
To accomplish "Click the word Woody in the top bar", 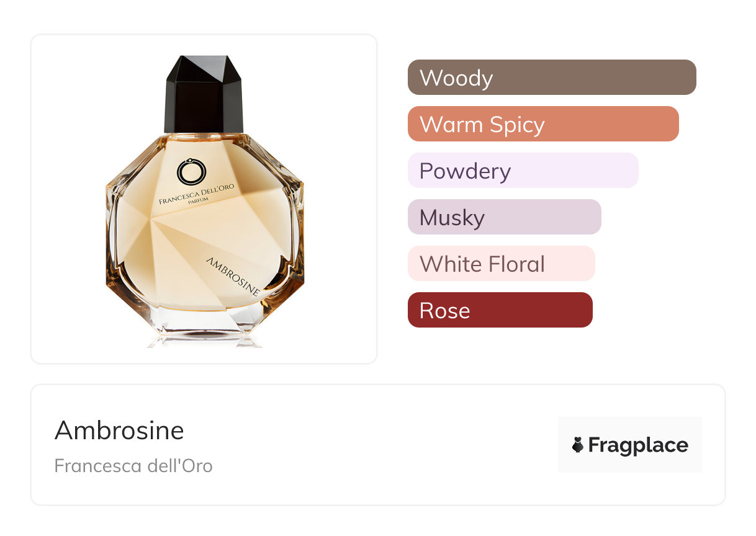I will [456, 78].
